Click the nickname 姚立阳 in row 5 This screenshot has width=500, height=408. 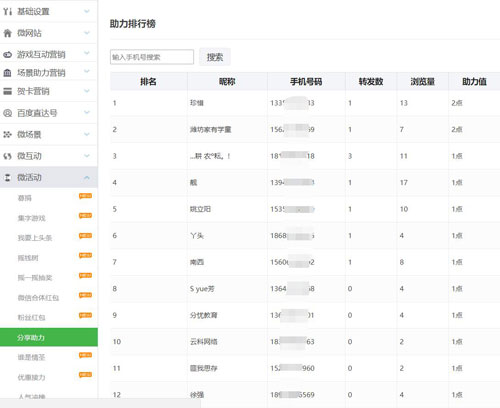click(200, 209)
